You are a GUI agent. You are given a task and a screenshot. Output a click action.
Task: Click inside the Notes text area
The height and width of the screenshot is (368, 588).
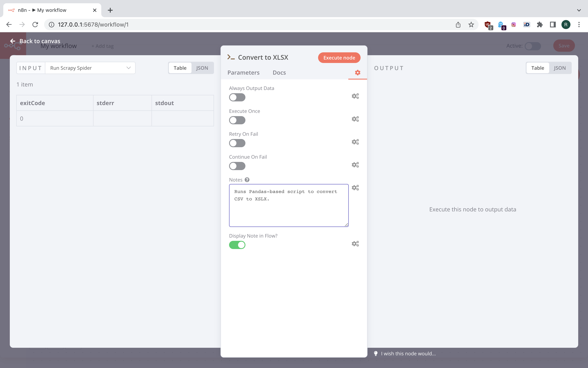tap(289, 205)
